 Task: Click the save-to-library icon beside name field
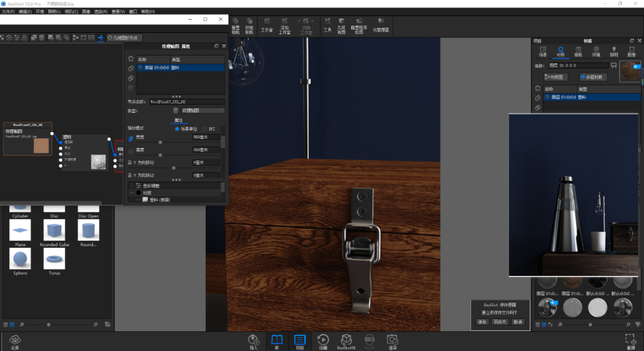[614, 65]
